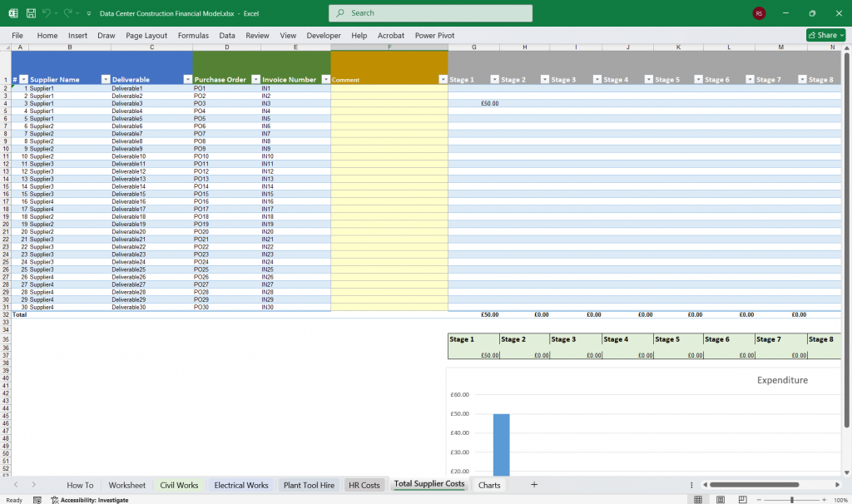Open the Formulas ribbon tab
Screen dimensions: 852x504
click(x=193, y=35)
